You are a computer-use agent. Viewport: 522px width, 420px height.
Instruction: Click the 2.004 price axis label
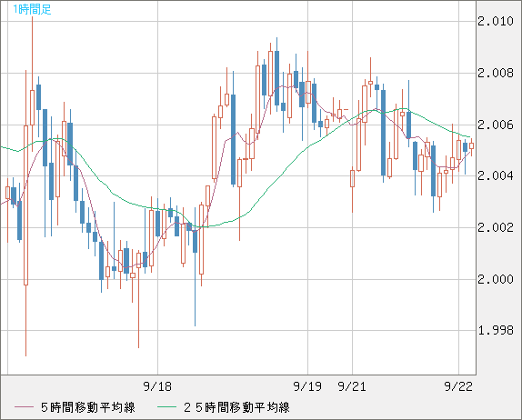pos(496,175)
